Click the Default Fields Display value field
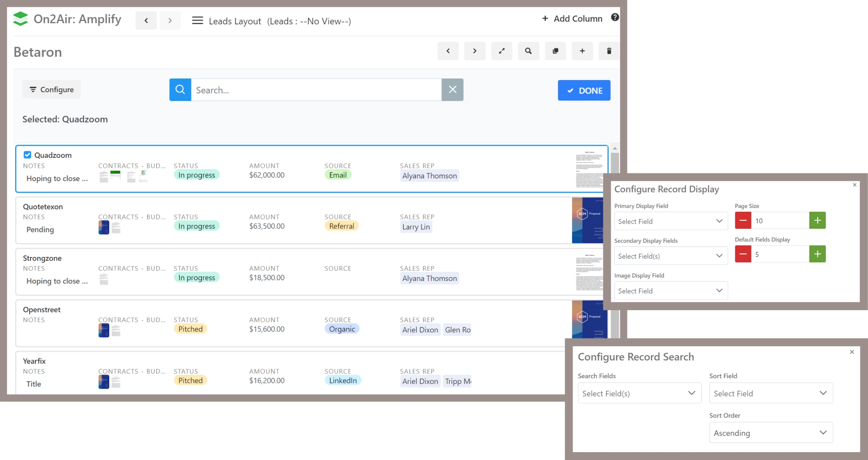This screenshot has height=460, width=868. point(780,254)
